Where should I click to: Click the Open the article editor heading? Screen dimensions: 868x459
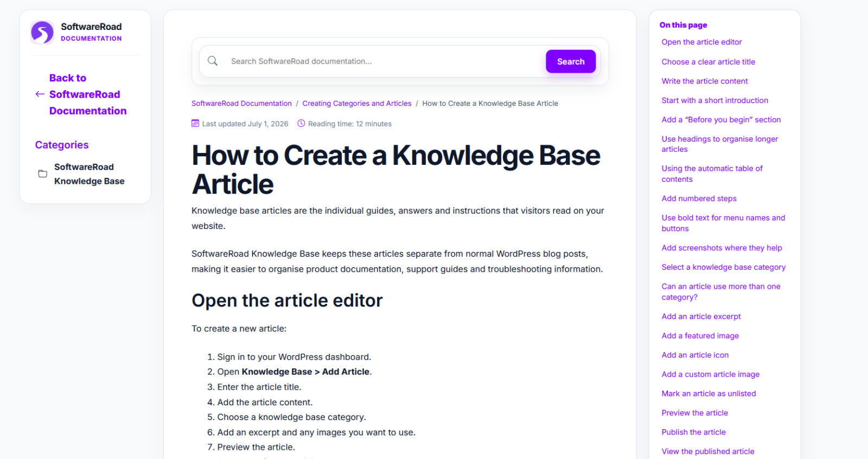pyautogui.click(x=287, y=301)
